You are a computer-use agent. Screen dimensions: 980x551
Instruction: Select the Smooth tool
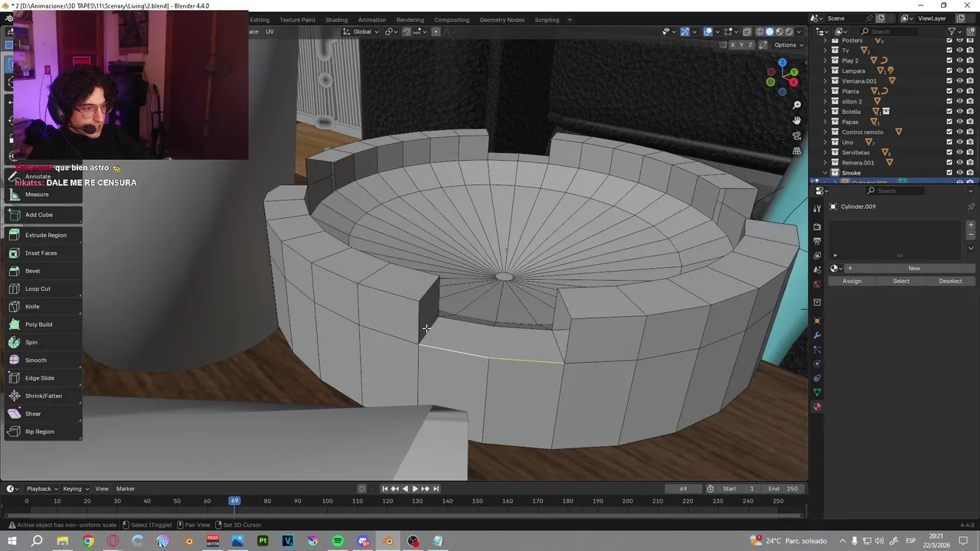(x=42, y=360)
